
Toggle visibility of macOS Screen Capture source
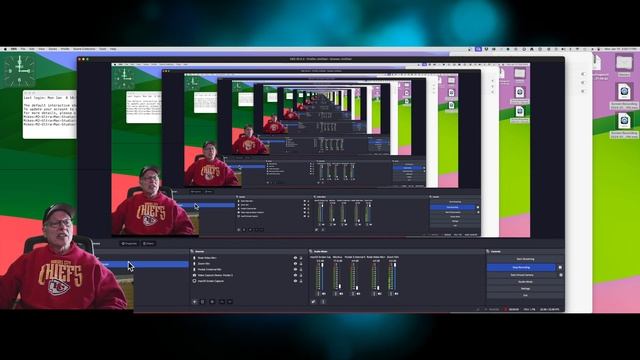click(296, 281)
